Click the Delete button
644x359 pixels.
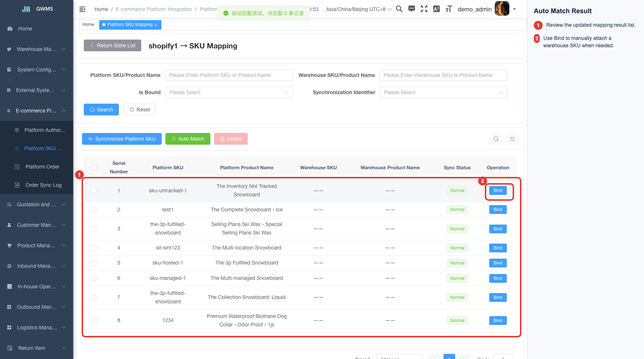click(231, 139)
